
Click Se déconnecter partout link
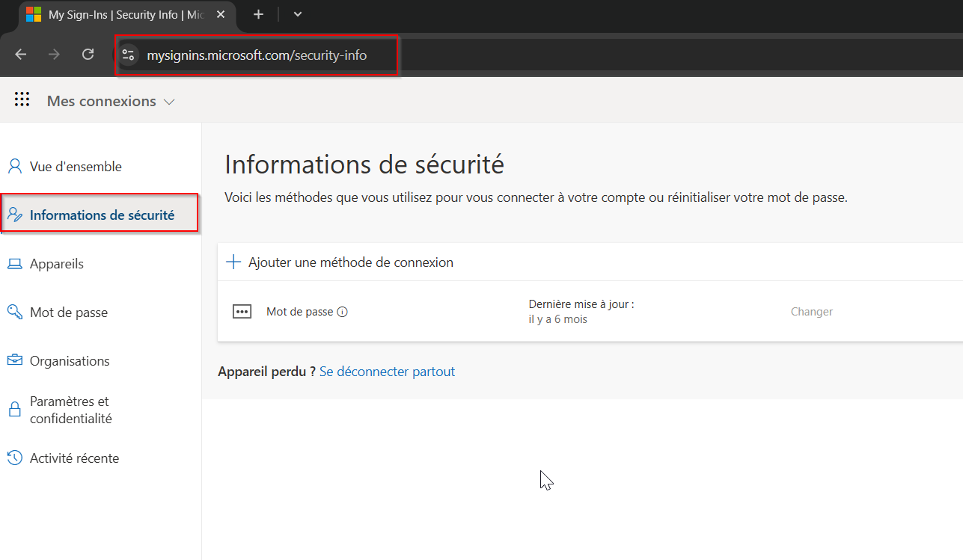tap(387, 372)
